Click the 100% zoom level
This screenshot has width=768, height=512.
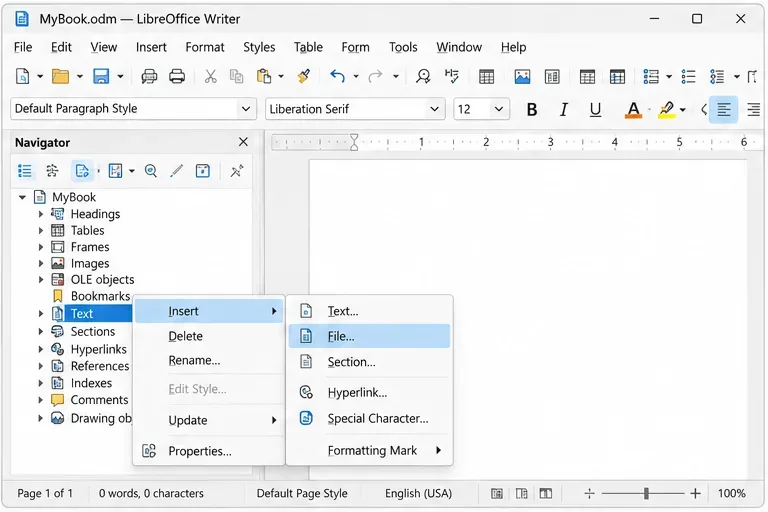732,493
